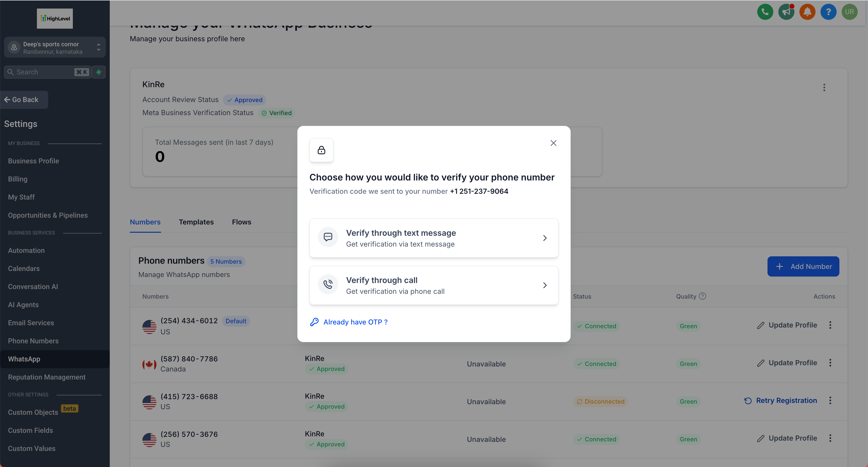Image resolution: width=868 pixels, height=467 pixels.
Task: Open Reputation Management settings
Action: pyautogui.click(x=47, y=377)
